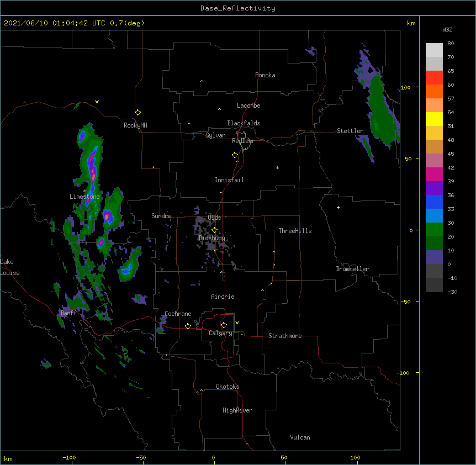Click the Innisfail label
476x465 pixels.
229,180
